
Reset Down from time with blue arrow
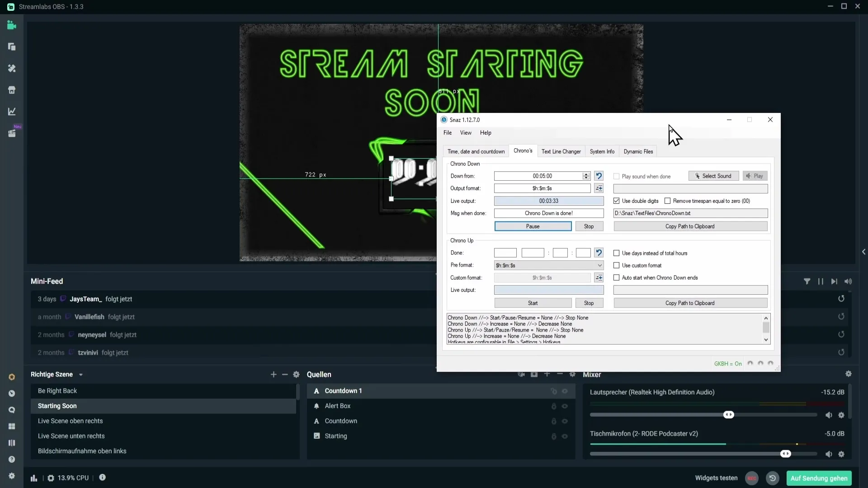point(599,176)
